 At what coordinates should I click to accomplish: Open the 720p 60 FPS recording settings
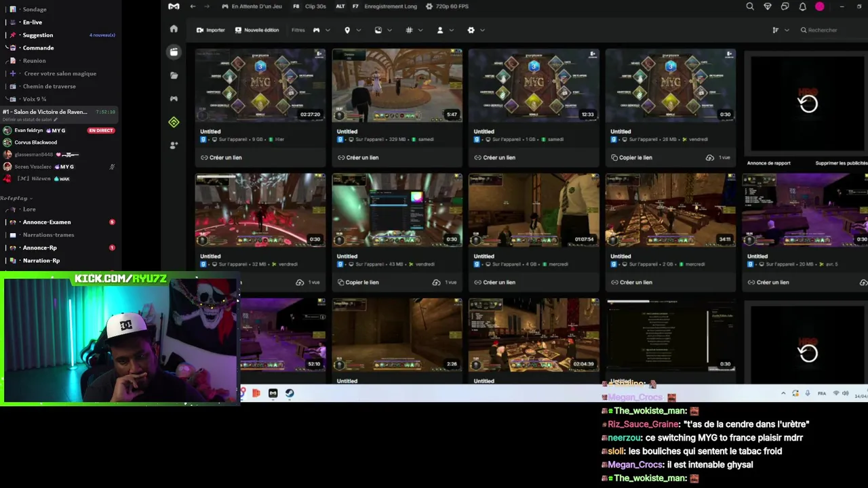(x=447, y=6)
